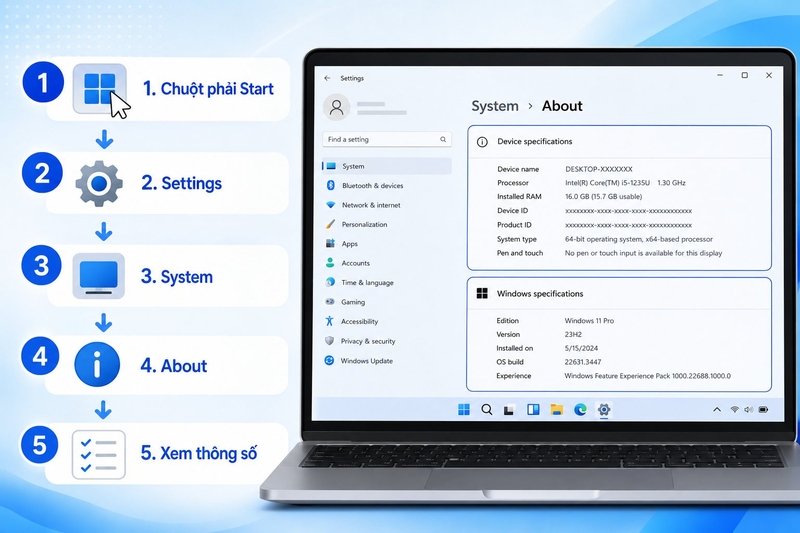This screenshot has width=800, height=533.
Task: Maximize the Settings window
Action: tap(744, 75)
